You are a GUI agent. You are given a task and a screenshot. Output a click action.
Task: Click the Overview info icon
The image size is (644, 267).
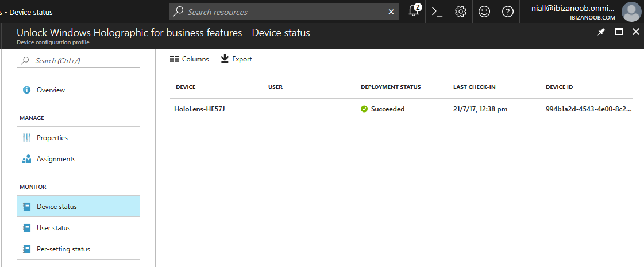[26, 90]
